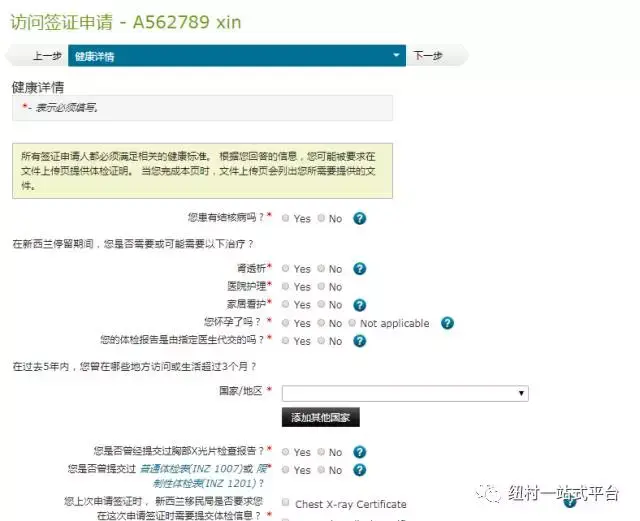Select No for 家居看护
This screenshot has width=640, height=521.
[321, 304]
